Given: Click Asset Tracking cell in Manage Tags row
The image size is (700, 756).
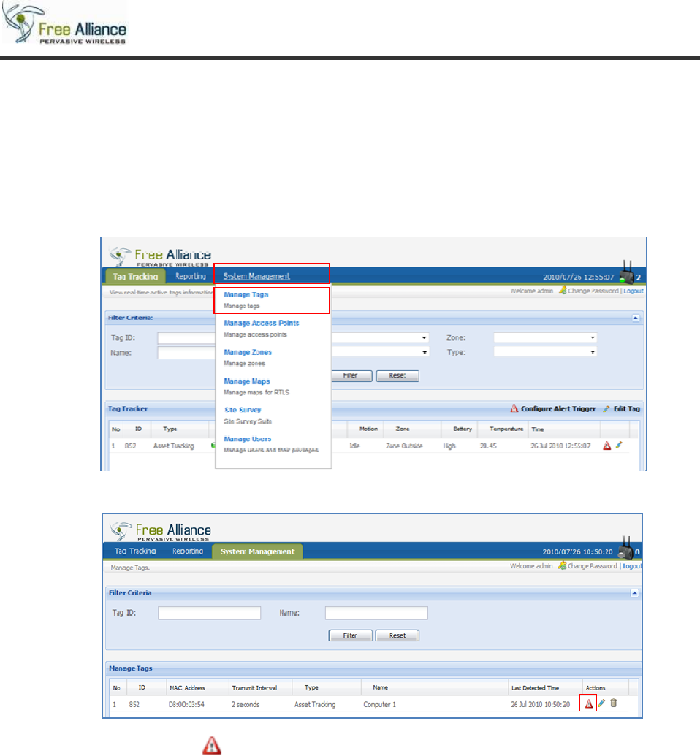Looking at the screenshot, I should (x=315, y=705).
